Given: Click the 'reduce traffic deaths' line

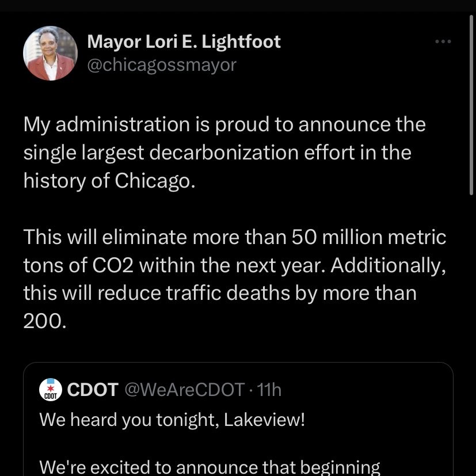Looking at the screenshot, I should (x=219, y=293).
